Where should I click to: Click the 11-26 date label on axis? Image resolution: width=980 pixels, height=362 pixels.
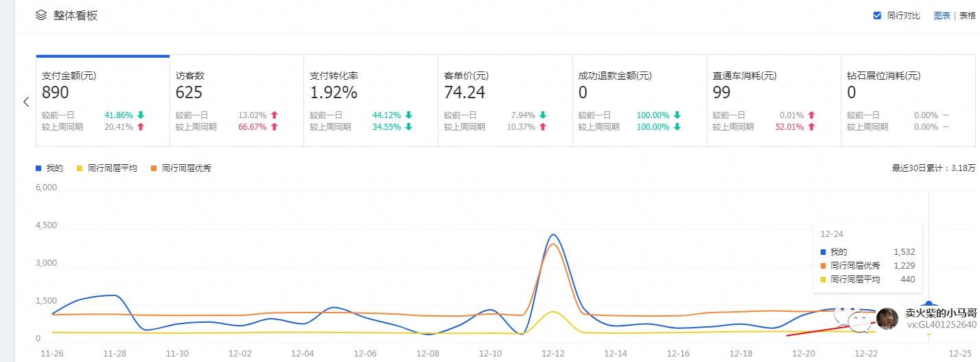tap(52, 353)
